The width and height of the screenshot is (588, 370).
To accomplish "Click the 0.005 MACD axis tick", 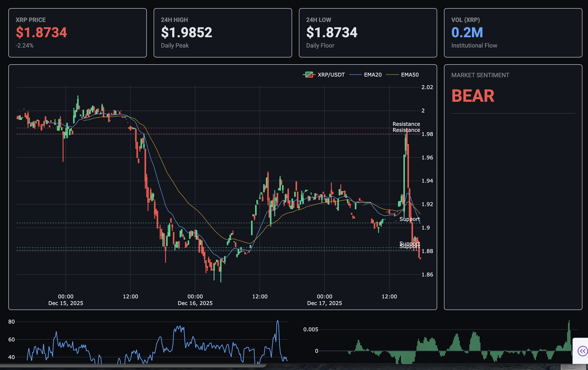I will pos(310,329).
